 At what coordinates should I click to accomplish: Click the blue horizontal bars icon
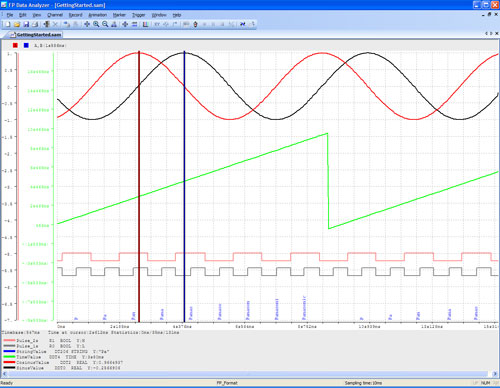click(x=134, y=24)
